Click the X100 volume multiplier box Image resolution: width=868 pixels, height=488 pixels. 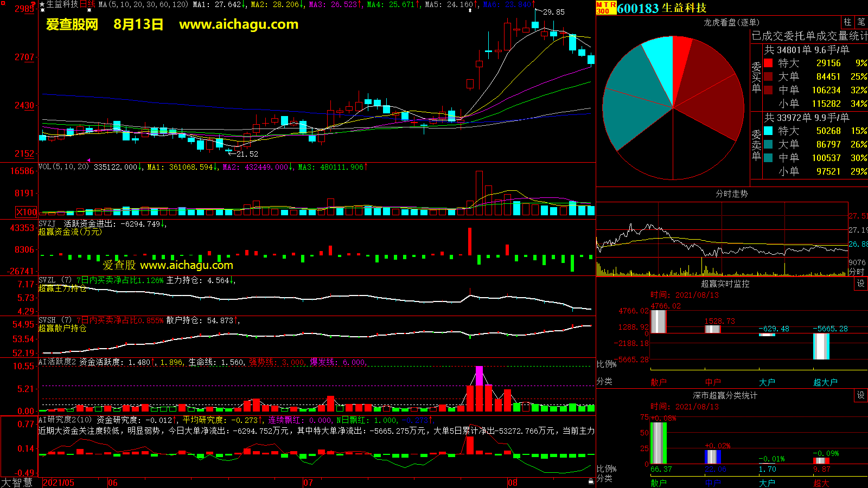tap(27, 212)
